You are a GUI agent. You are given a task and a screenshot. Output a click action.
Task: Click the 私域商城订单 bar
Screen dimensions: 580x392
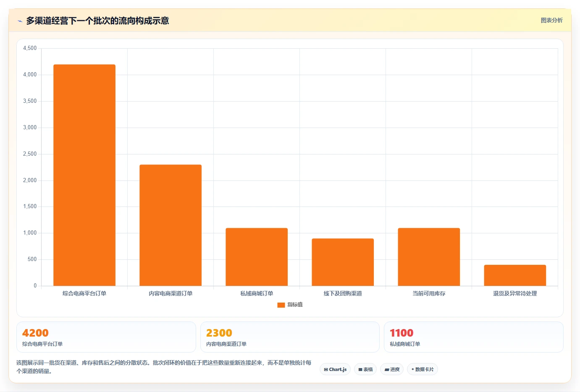pos(257,257)
